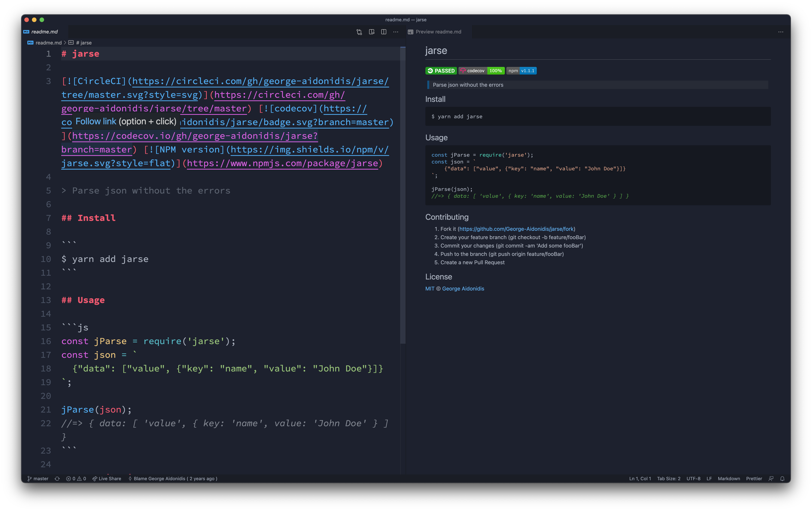
Task: Click the npm v1.1.1 badge in preview
Action: pyautogui.click(x=521, y=71)
